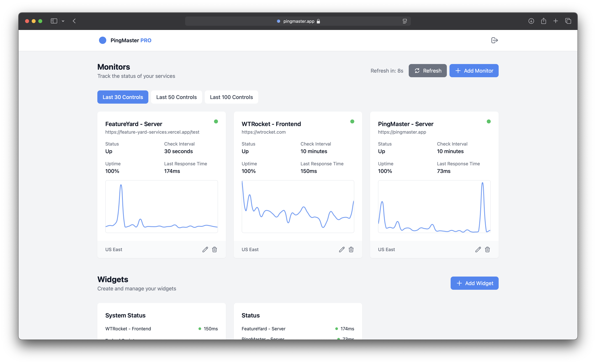Screen dimensions: 596x364
Task: Open the https://wtrocket.com URL
Action: tap(263, 132)
